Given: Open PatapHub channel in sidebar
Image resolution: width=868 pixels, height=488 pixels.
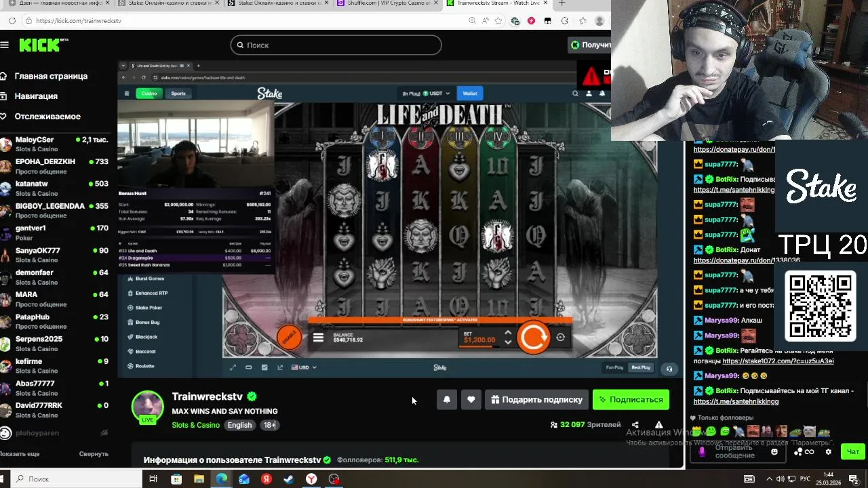Looking at the screenshot, I should [x=54, y=321].
